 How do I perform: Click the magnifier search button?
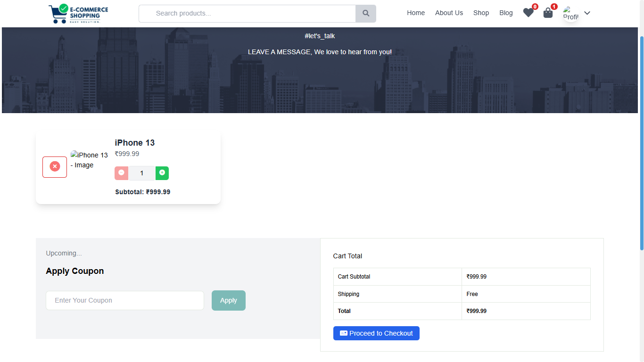[x=366, y=14]
